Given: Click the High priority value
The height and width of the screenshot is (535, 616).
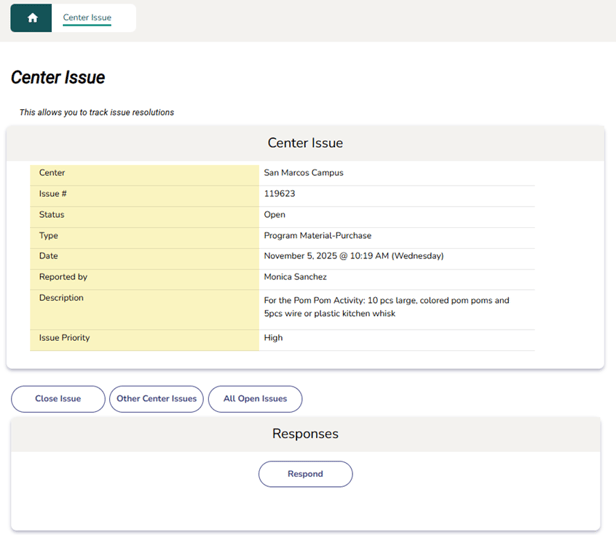Looking at the screenshot, I should tap(273, 338).
